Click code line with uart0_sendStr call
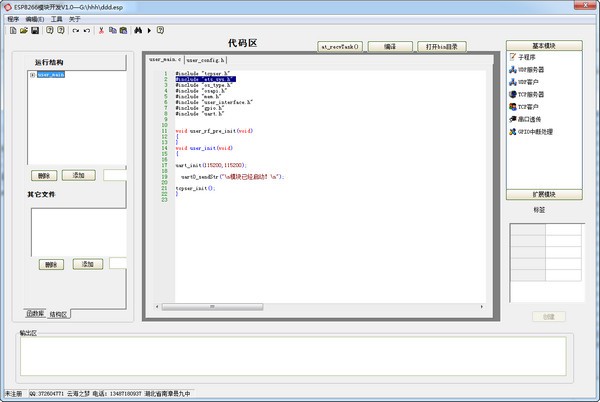The width and height of the screenshot is (600, 402). point(233,177)
